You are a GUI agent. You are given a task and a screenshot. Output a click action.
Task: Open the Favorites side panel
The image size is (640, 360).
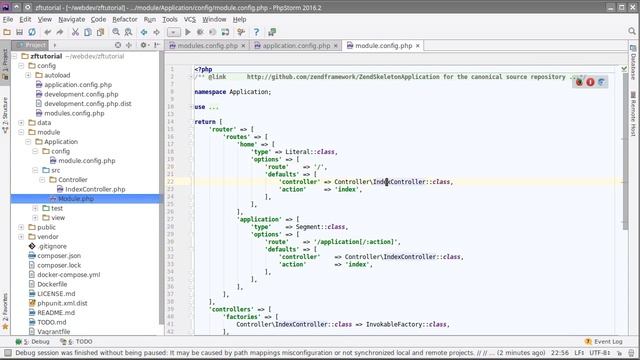coord(5,311)
